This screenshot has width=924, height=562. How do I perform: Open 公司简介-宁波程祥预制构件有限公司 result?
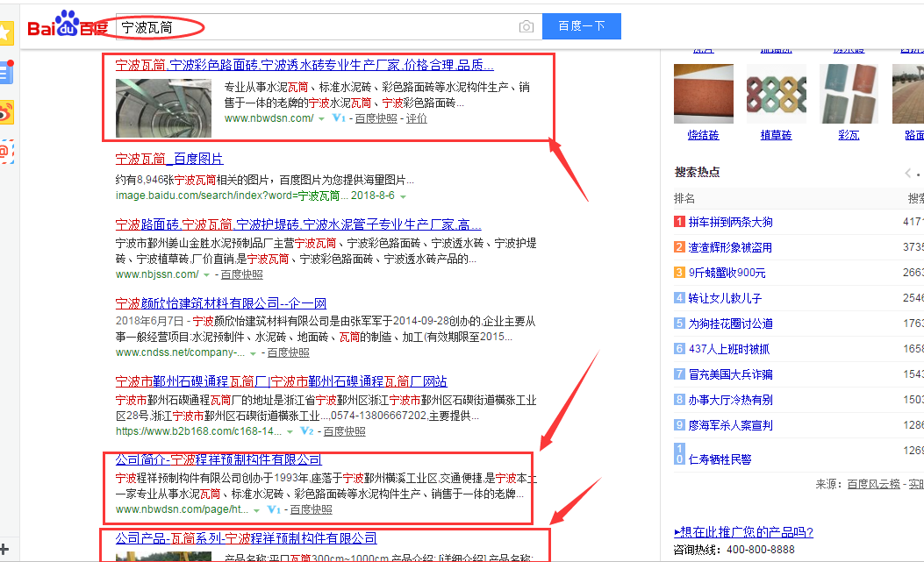click(x=218, y=459)
